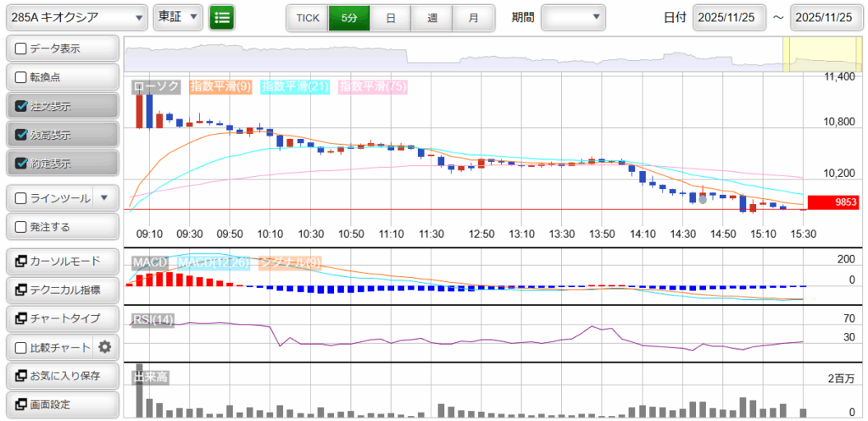Uncheck the 注文表示 checkbox
Image resolution: width=868 pixels, height=421 pixels.
tap(21, 106)
